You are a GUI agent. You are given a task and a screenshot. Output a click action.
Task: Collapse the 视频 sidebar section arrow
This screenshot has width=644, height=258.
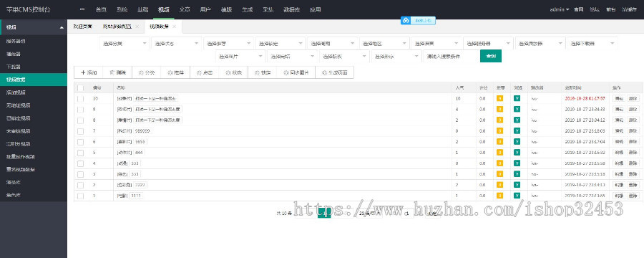click(62, 27)
